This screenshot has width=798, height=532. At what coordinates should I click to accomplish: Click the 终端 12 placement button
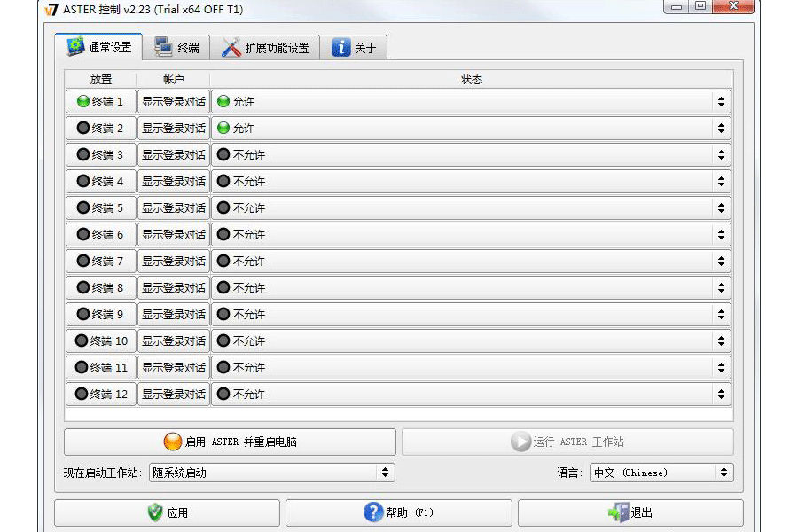pos(101,394)
